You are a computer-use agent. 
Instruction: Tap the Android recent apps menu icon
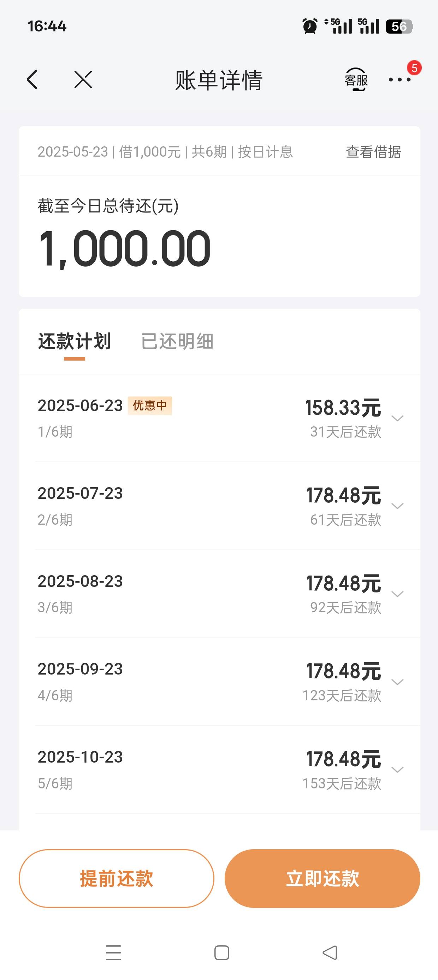(113, 953)
